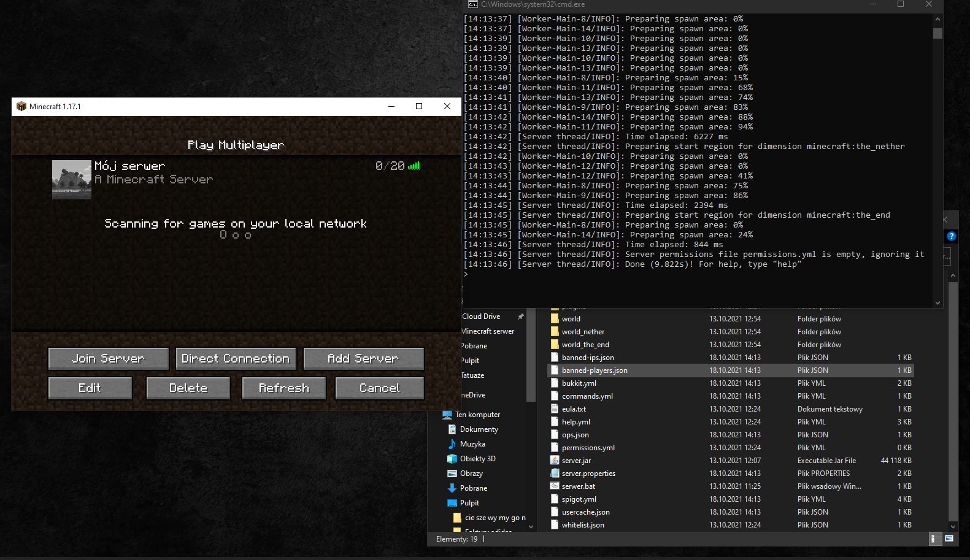Click the server.jar Java file icon
Viewport: 970px width, 560px height.
555,461
